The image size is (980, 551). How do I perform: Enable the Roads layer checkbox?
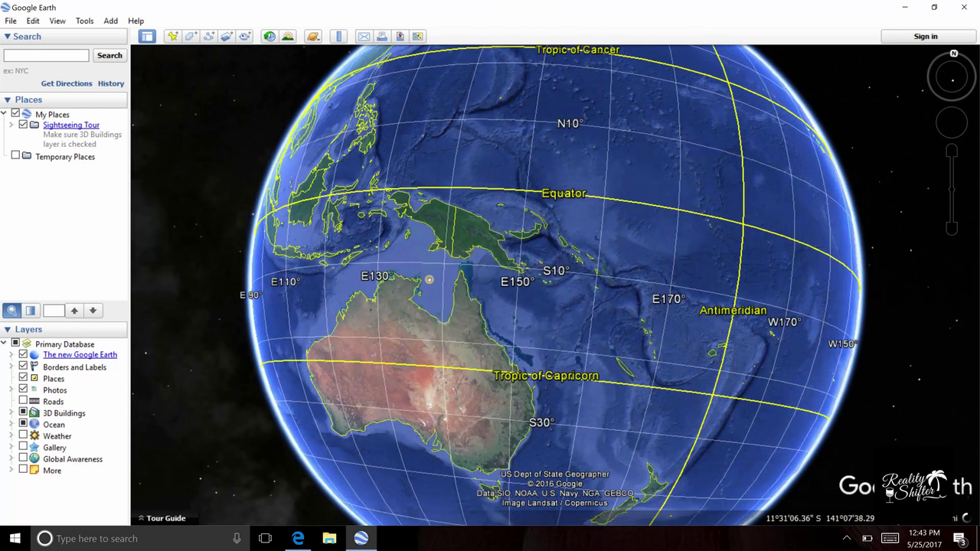23,401
